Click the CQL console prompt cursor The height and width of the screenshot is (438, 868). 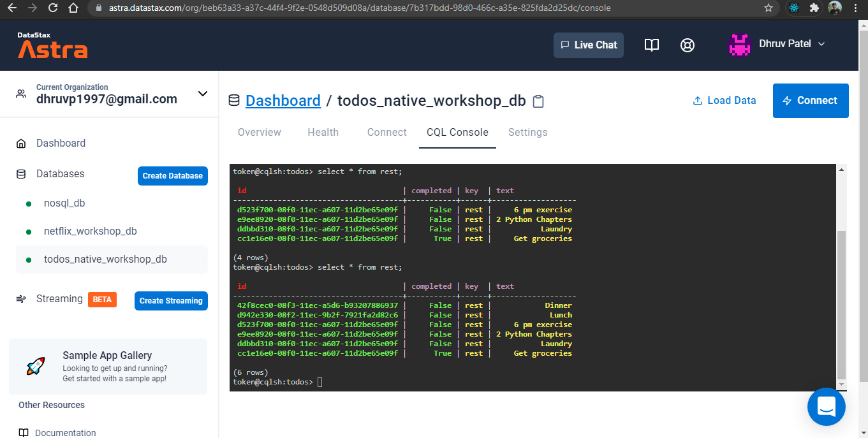coord(320,382)
